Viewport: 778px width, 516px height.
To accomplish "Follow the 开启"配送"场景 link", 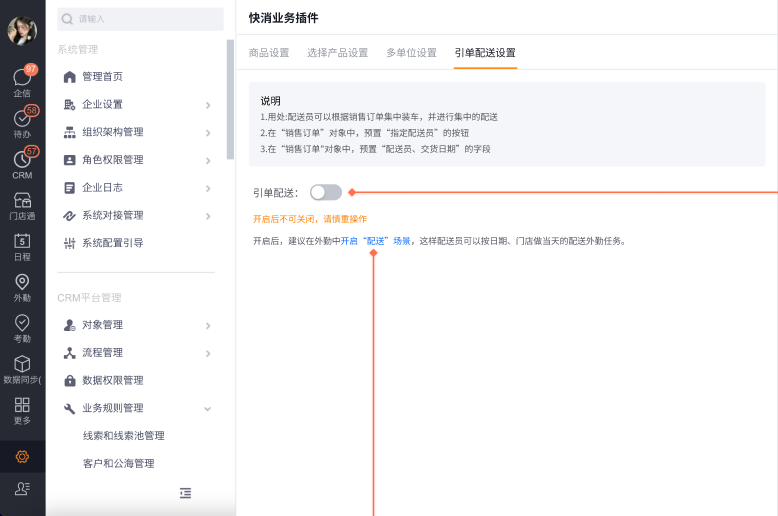I will tap(376, 241).
